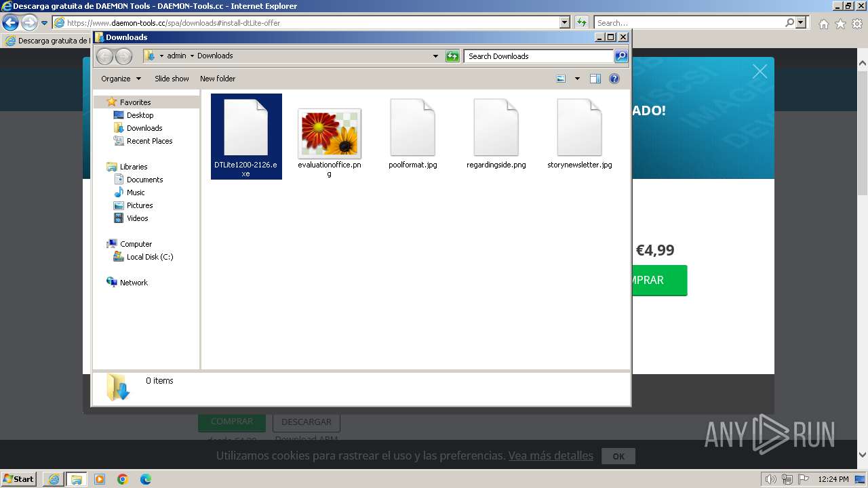The height and width of the screenshot is (488, 868).
Task: Open Libraries in navigation pane
Action: click(x=134, y=167)
